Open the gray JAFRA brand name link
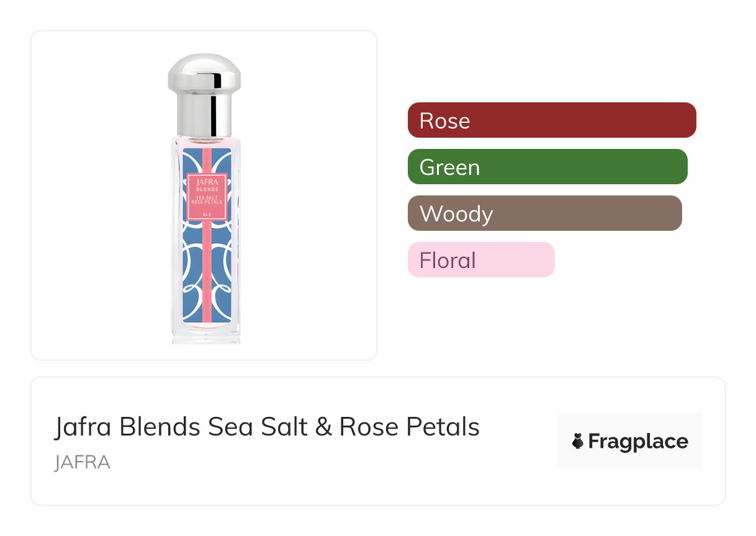756x536 pixels. (x=83, y=462)
